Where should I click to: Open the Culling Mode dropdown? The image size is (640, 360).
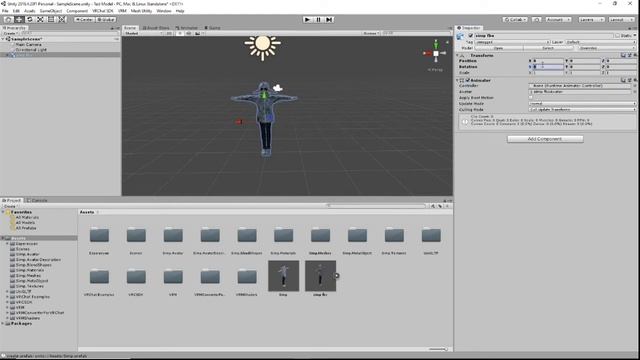(582, 109)
